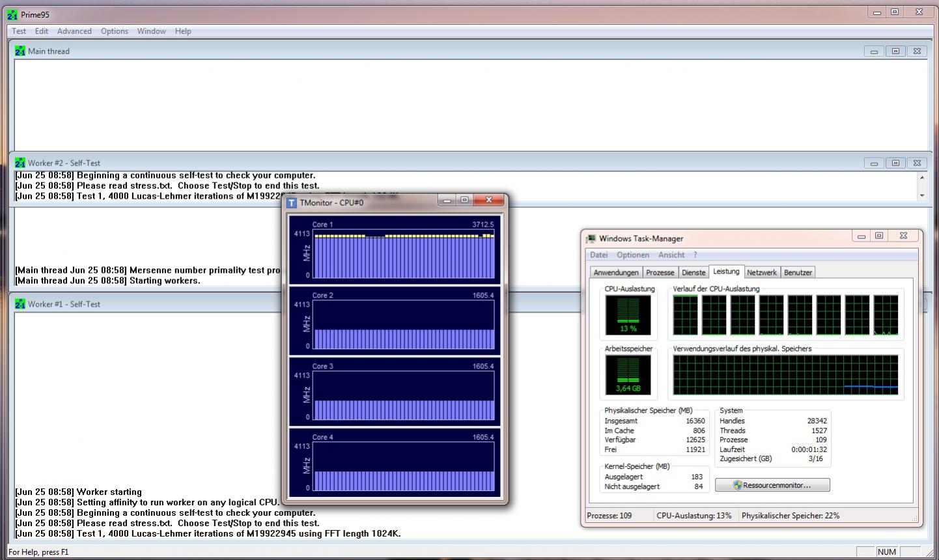
Task: Click scroll-down arrow in Worker #2 window
Action: [921, 195]
